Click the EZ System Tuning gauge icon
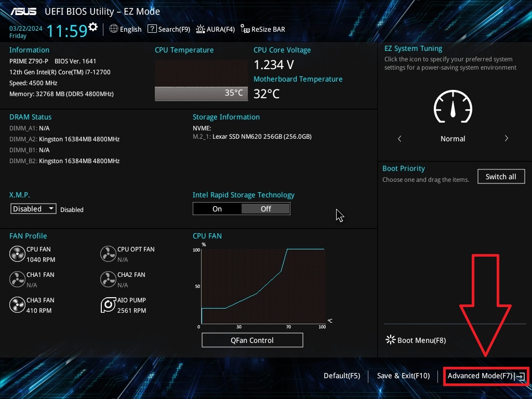This screenshot has height=399, width=532. pyautogui.click(x=453, y=107)
